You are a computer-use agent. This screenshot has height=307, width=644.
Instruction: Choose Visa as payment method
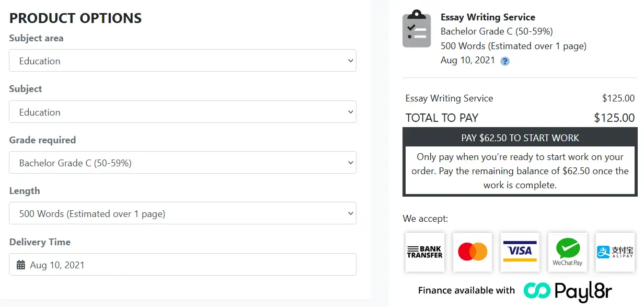(520, 253)
